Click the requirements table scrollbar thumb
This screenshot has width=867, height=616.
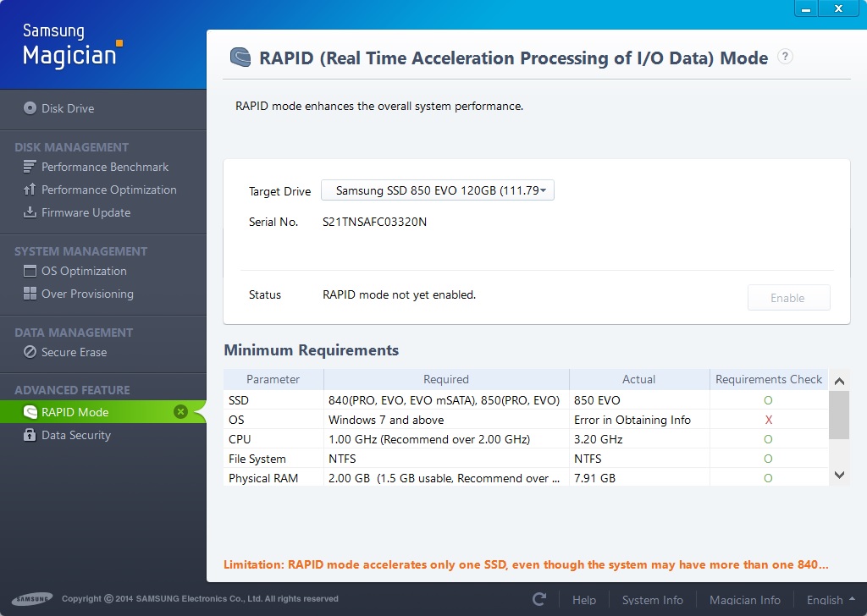[x=839, y=415]
